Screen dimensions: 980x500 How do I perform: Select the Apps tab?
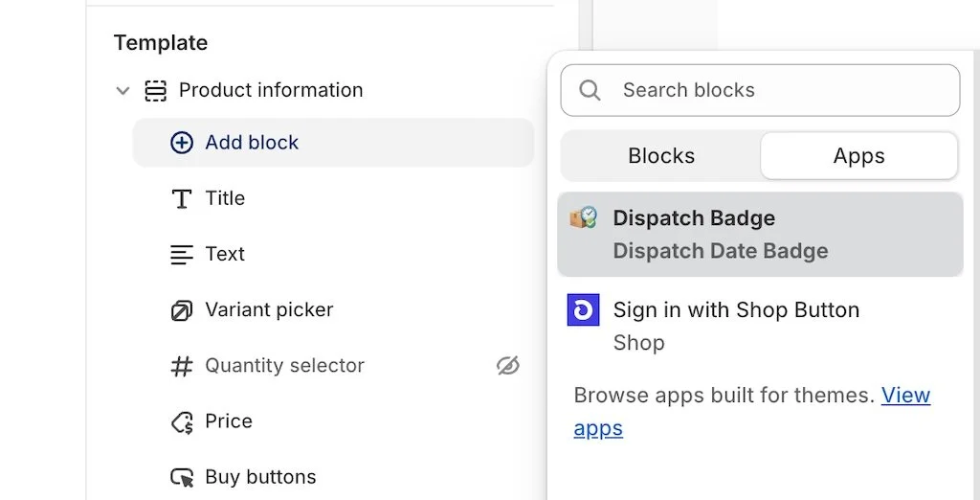[858, 156]
